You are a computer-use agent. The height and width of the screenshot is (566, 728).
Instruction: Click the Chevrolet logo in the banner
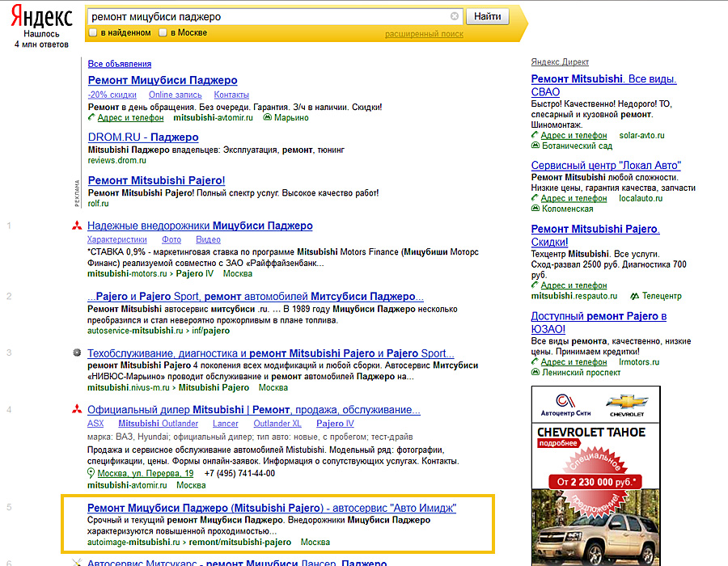[x=627, y=404]
